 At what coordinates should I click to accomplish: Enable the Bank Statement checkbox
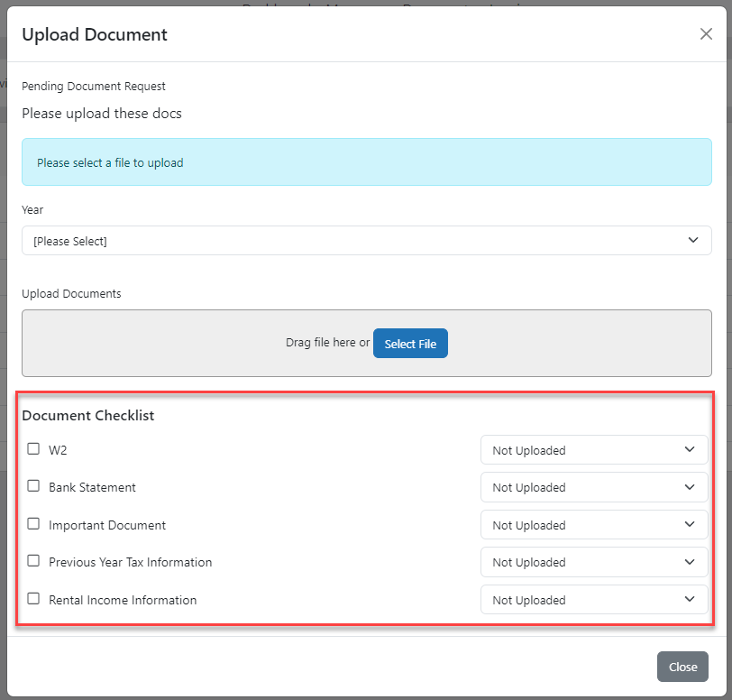tap(33, 485)
